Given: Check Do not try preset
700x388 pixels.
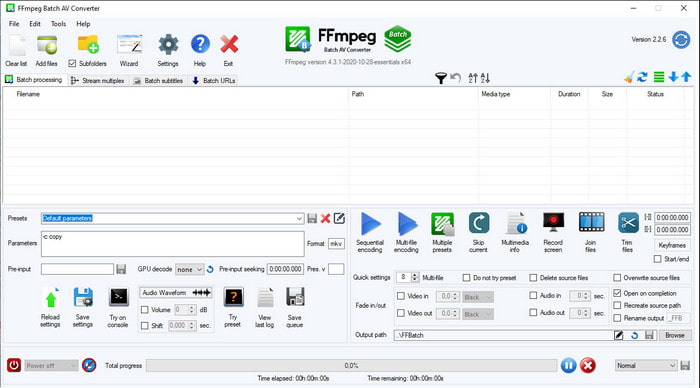Looking at the screenshot, I should point(467,278).
